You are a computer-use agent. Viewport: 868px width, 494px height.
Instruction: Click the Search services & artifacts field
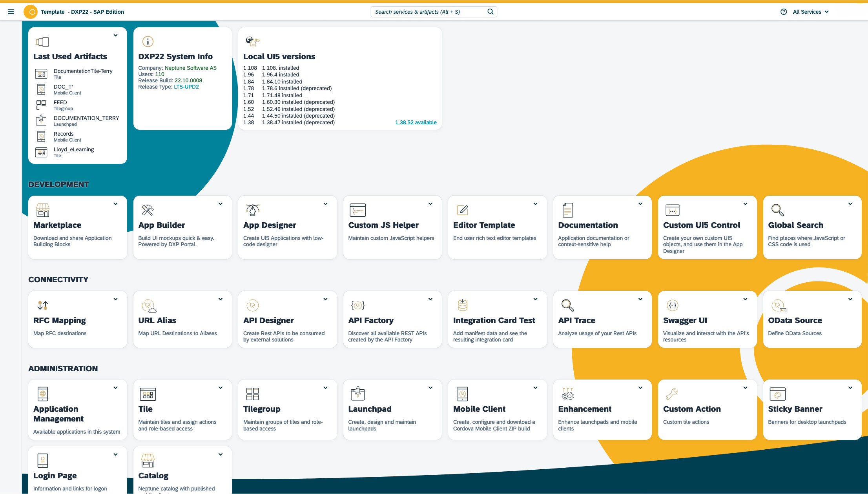pos(433,11)
